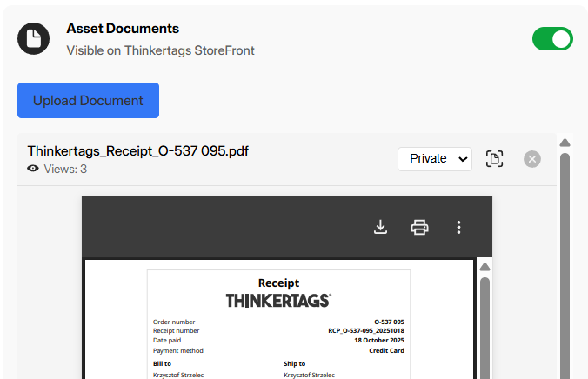
Task: Print the receipt using printer icon
Action: pyautogui.click(x=419, y=228)
